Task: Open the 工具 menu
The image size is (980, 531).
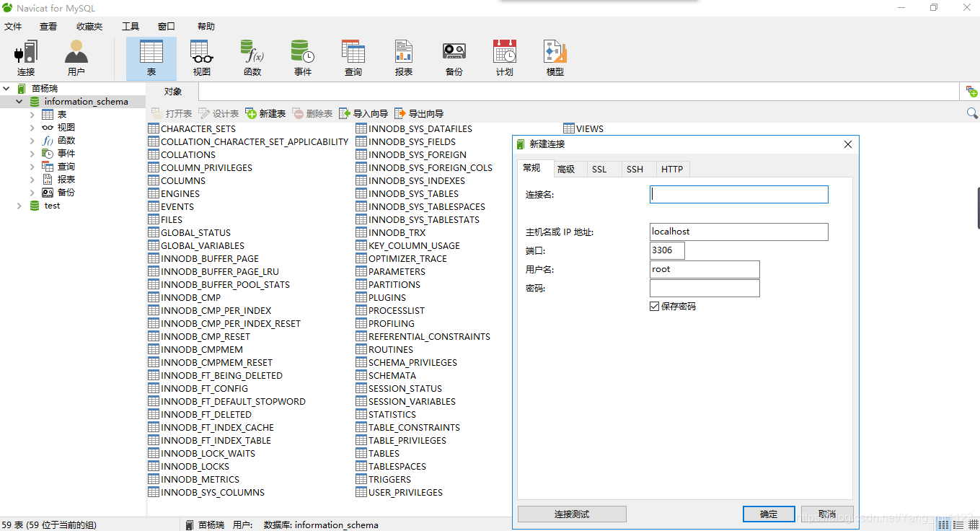Action: (x=131, y=27)
